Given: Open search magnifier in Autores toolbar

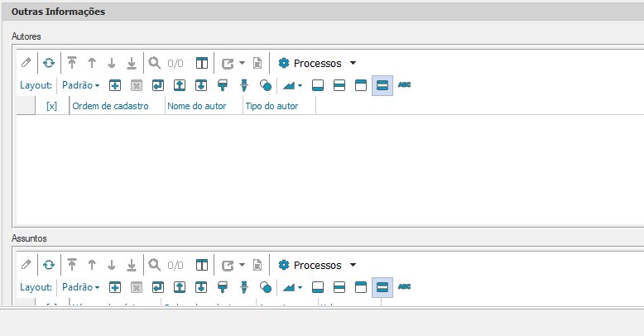Looking at the screenshot, I should (x=154, y=63).
